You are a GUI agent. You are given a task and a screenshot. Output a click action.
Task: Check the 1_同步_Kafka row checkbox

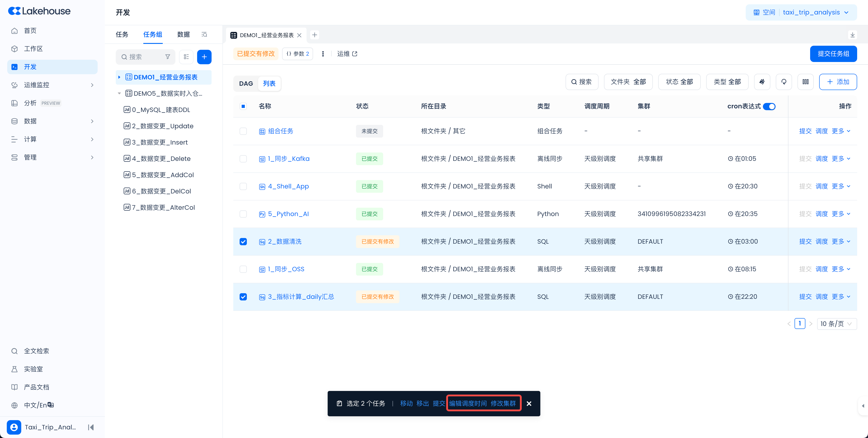pyautogui.click(x=243, y=159)
